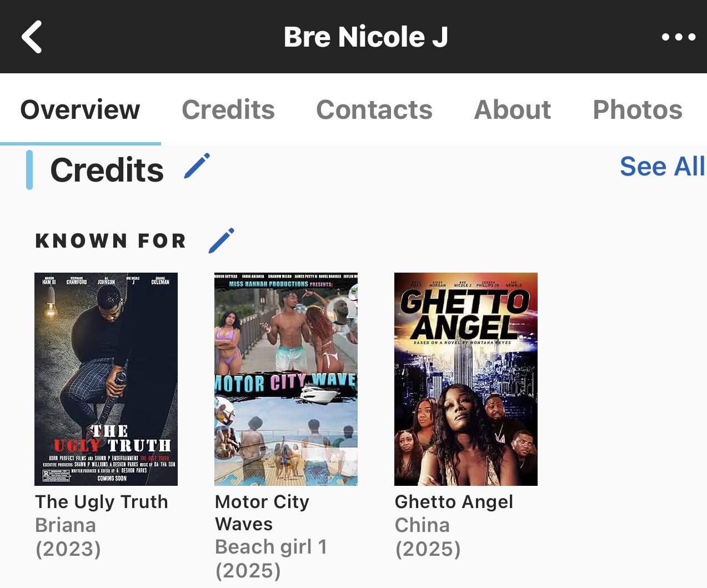This screenshot has width=707, height=588.
Task: Open the Contacts tab
Action: coord(374,109)
